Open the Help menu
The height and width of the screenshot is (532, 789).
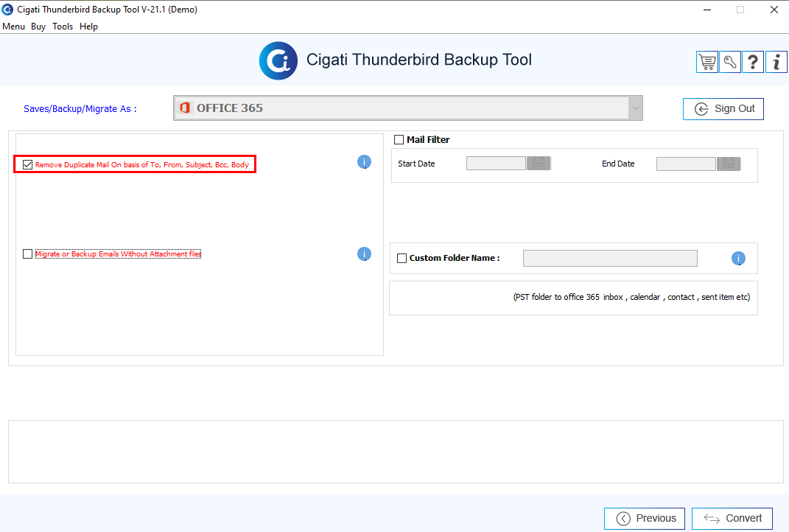pos(88,27)
